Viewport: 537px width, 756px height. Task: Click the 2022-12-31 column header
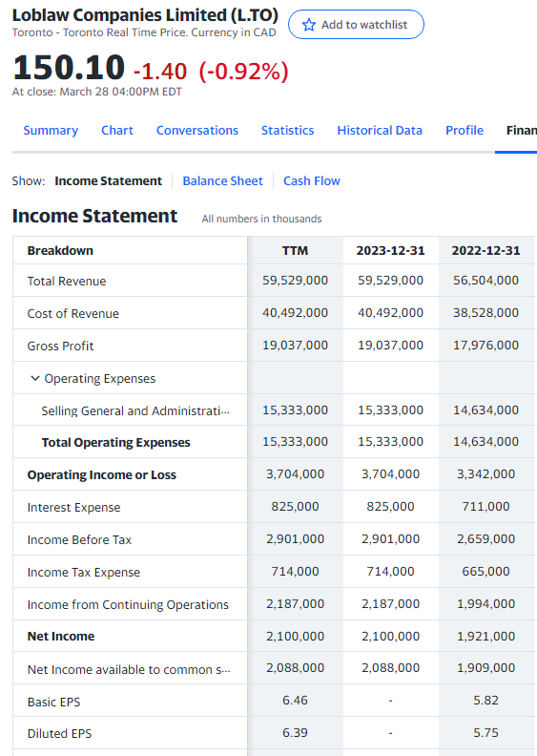click(485, 251)
